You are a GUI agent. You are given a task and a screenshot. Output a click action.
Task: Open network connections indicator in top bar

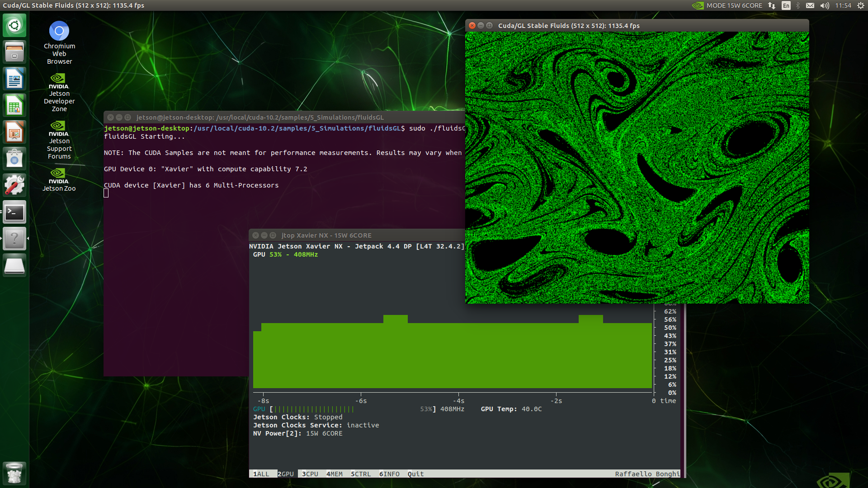[772, 5]
